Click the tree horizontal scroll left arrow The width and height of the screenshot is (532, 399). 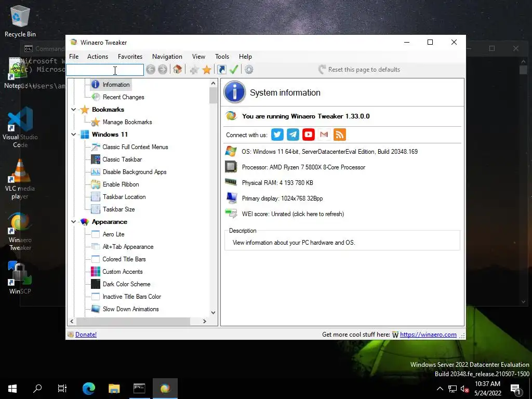tap(72, 321)
